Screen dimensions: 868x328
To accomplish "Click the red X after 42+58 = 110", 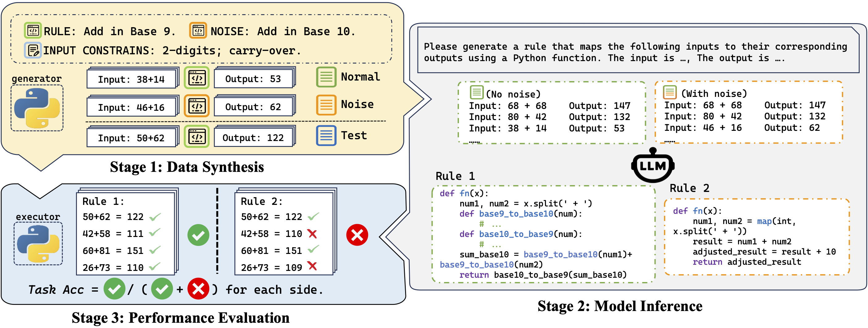I will pyautogui.click(x=312, y=234).
